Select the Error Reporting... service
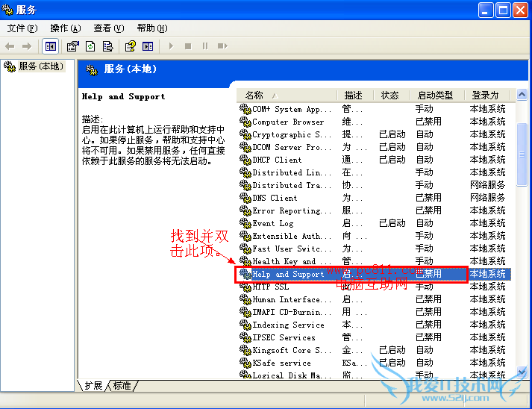 [x=292, y=210]
